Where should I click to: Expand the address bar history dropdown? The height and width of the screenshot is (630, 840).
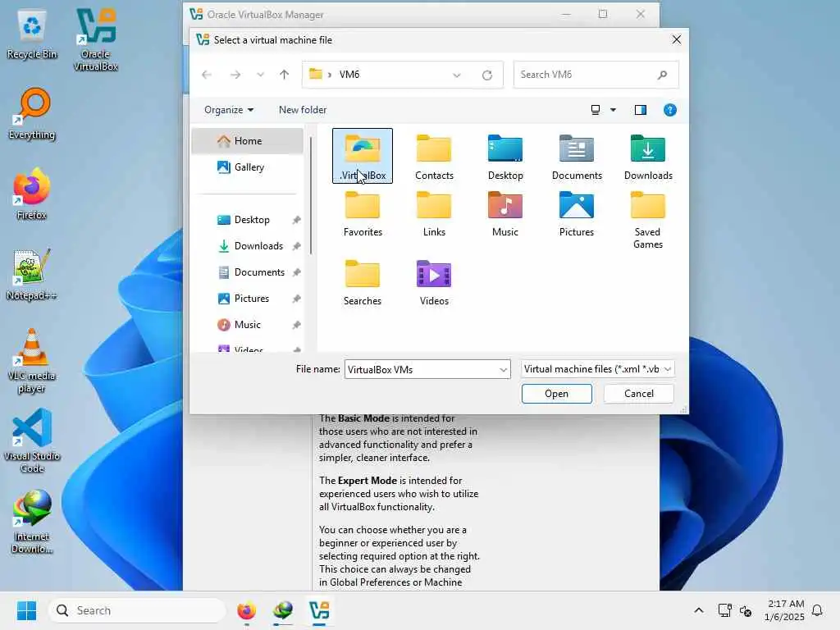pos(456,75)
